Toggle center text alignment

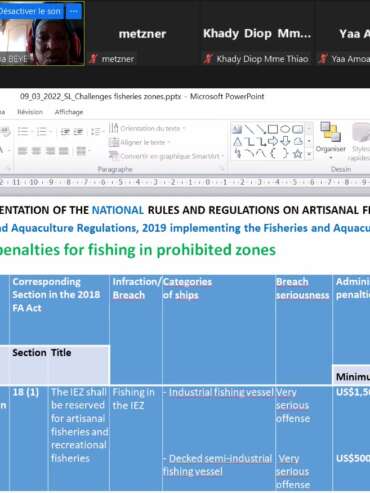36,151
